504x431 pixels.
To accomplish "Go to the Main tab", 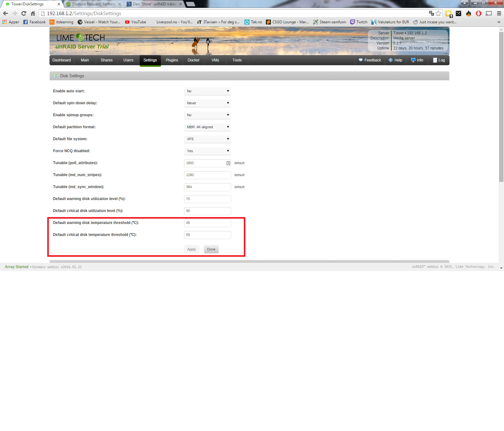I will click(85, 60).
